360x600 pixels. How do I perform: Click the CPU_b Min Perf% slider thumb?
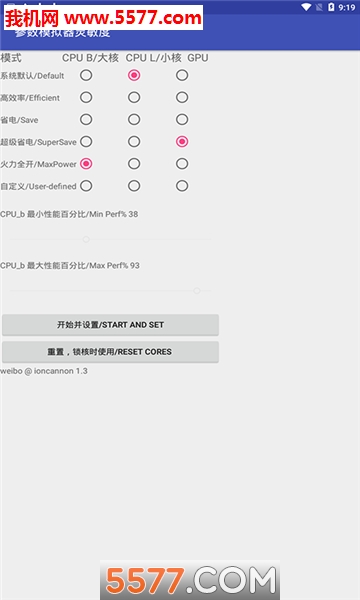(x=86, y=240)
